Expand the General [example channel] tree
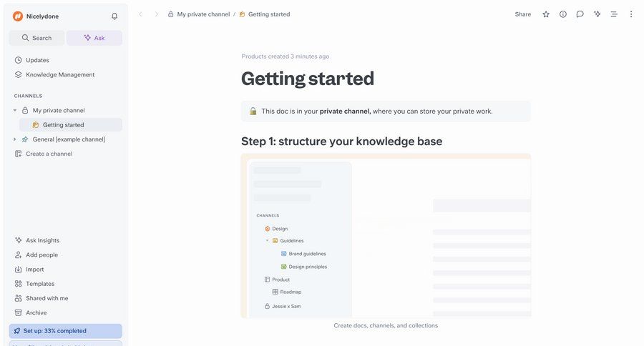 click(15, 139)
